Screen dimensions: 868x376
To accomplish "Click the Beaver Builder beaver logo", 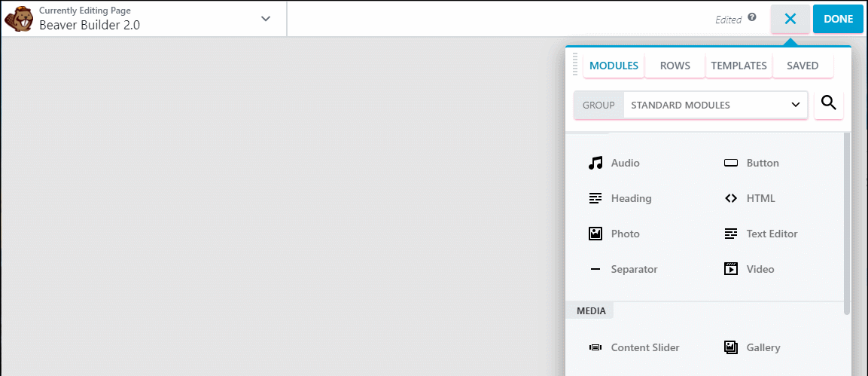I will click(18, 19).
